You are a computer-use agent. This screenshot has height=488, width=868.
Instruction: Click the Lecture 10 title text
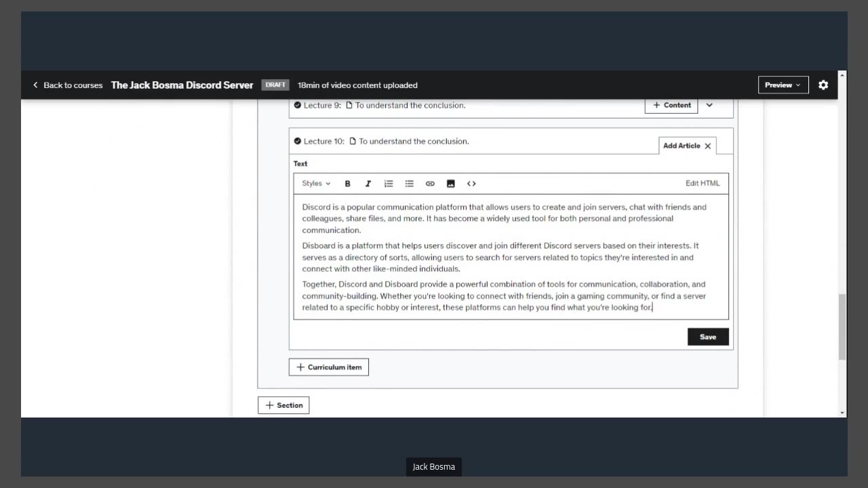[414, 141]
